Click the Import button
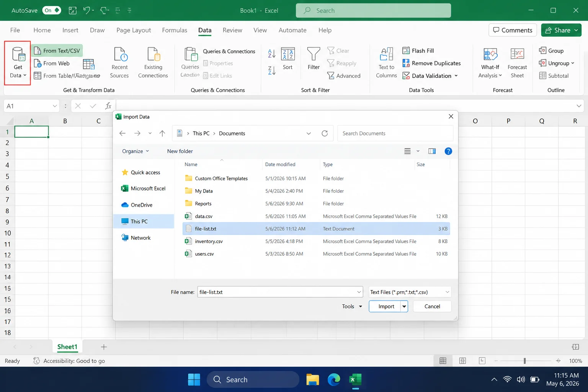 pos(385,306)
